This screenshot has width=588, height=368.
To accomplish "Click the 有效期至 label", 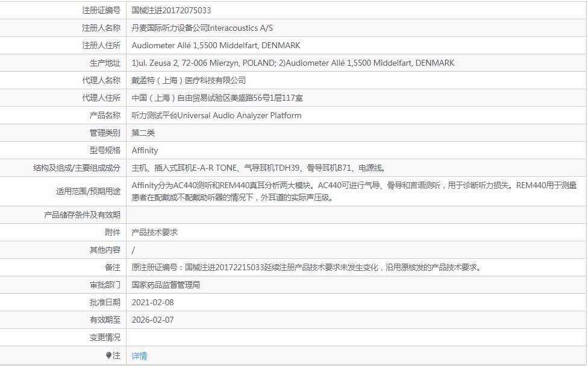I will [105, 320].
